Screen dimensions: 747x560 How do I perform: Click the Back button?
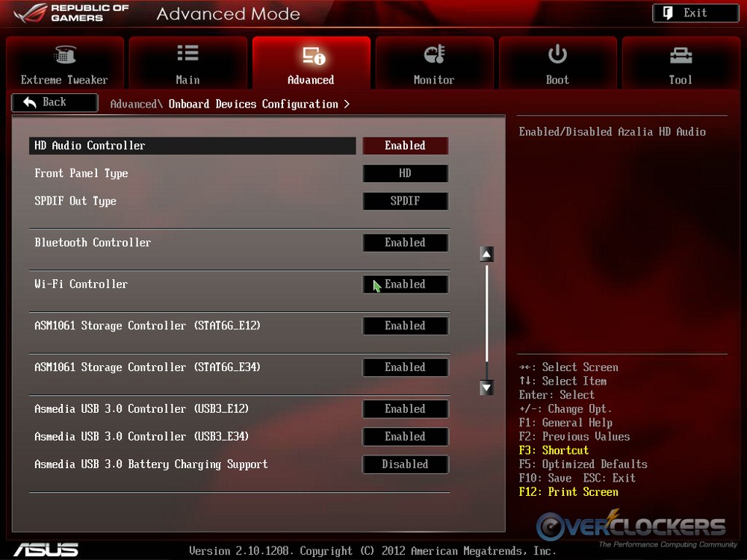coord(55,102)
